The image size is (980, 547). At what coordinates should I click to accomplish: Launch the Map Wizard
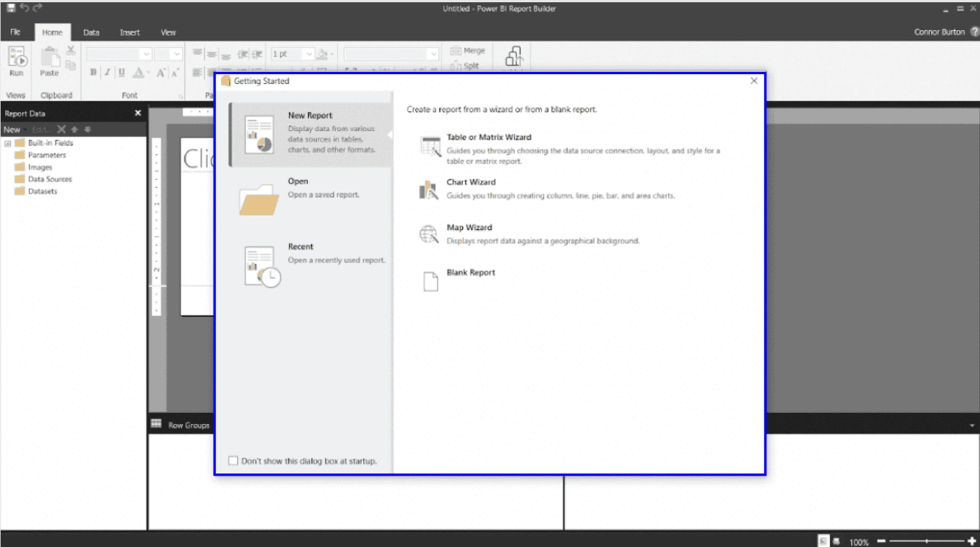[x=469, y=227]
